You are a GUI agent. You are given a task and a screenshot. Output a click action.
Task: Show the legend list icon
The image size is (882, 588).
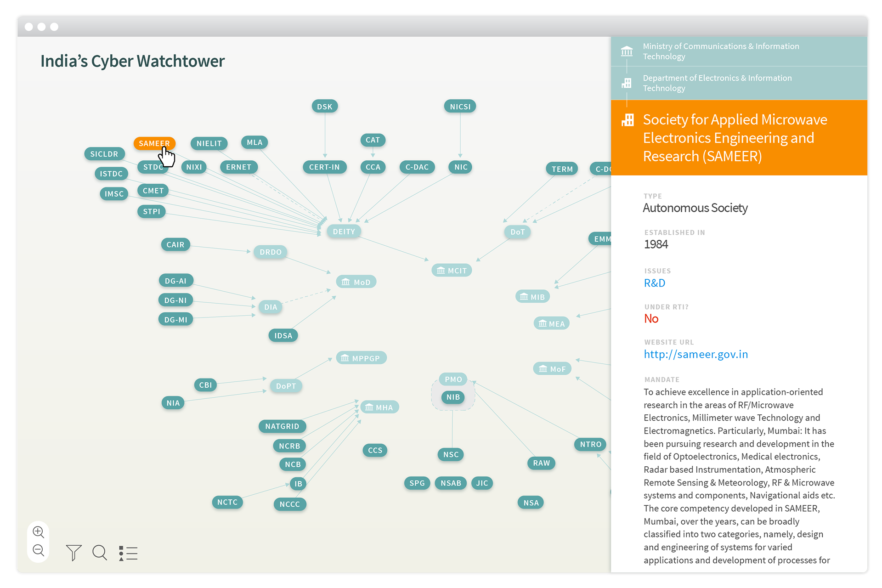(128, 553)
